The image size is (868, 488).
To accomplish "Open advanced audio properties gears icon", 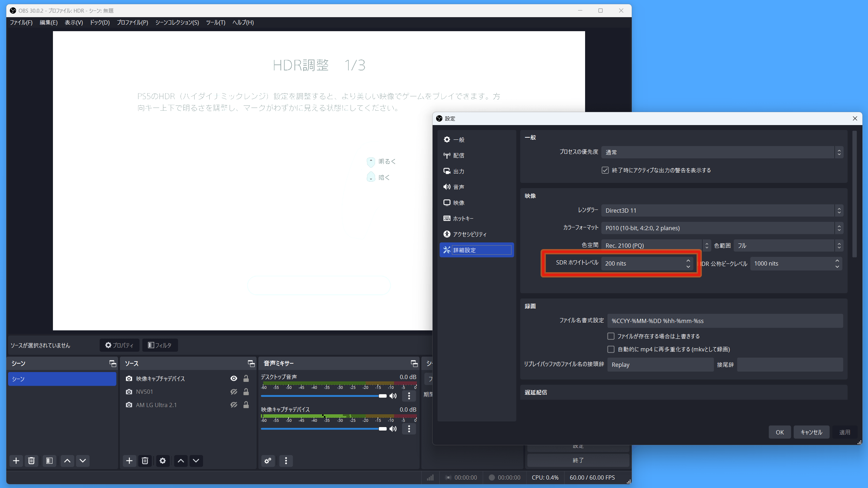I will (268, 461).
